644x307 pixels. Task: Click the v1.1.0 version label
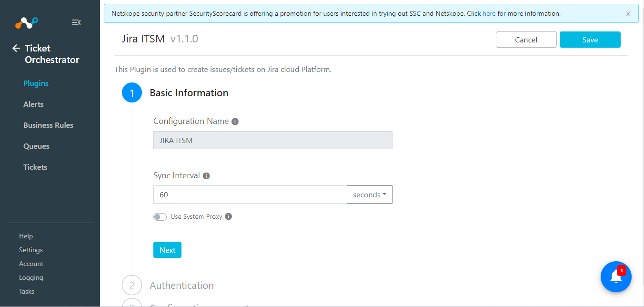pyautogui.click(x=184, y=39)
